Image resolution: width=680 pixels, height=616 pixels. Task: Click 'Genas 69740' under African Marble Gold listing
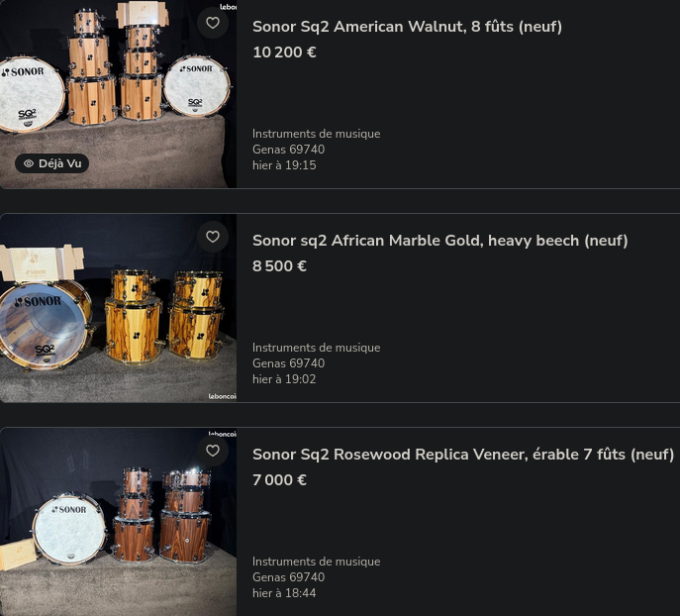288,363
